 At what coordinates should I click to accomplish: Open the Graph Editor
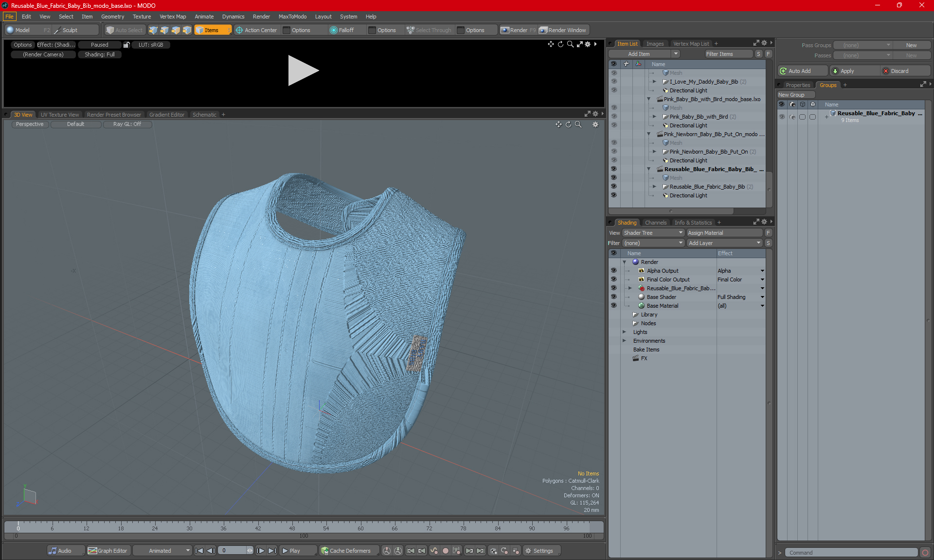(108, 551)
